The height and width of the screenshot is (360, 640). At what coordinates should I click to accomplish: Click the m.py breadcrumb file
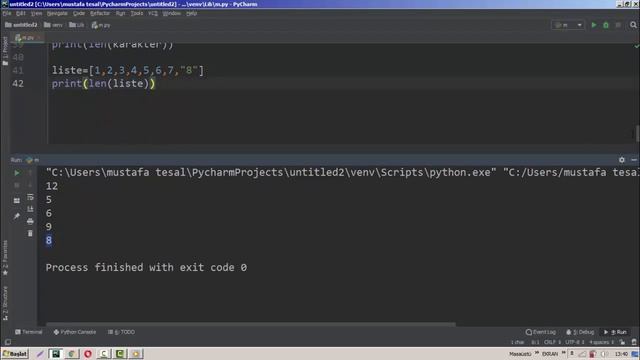click(101, 25)
